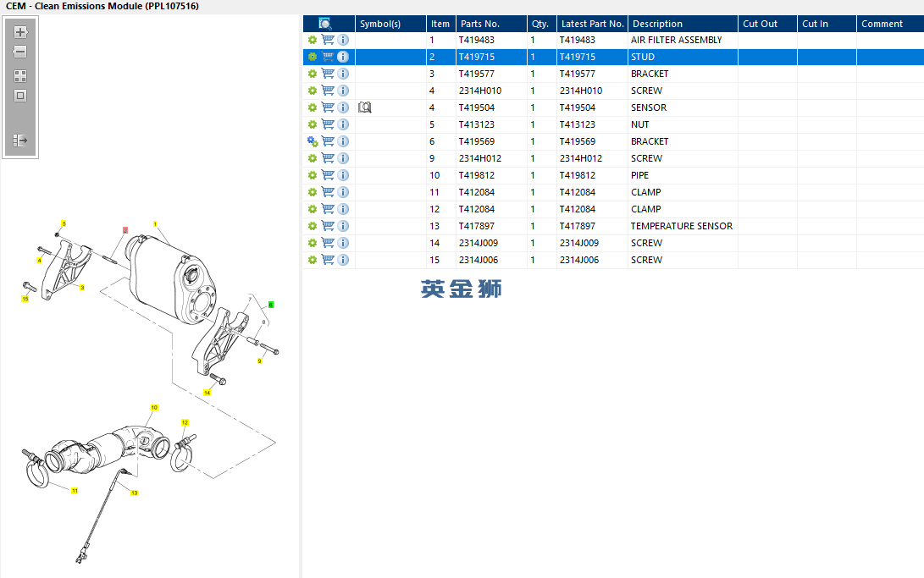Select callout 14 on the diagram
Screen dimensions: 924x578
click(207, 393)
